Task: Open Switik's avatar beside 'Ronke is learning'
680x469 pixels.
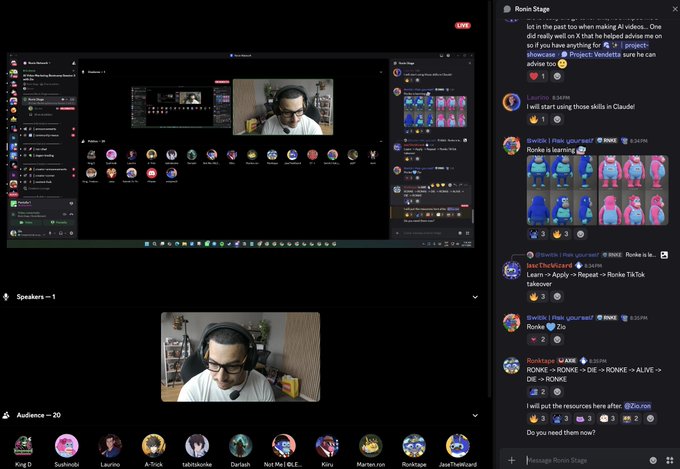Action: (512, 145)
